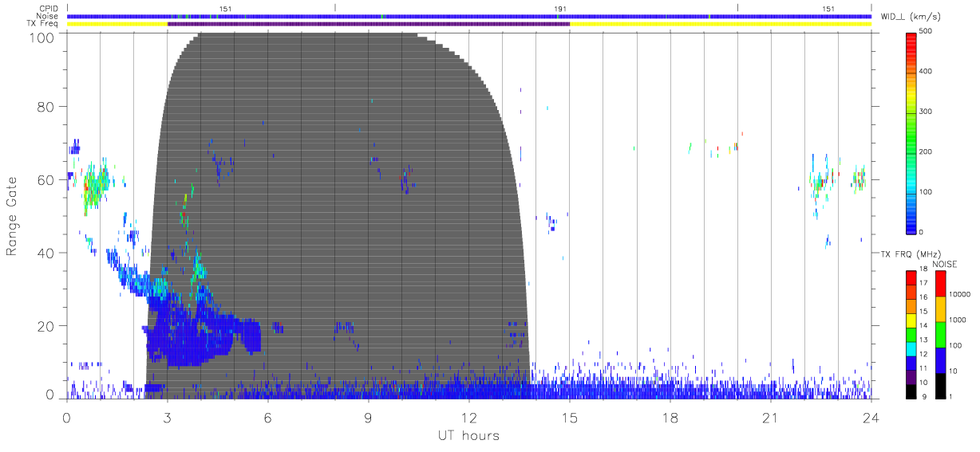Click the cyan 12–13 MHz segment in TX FRQ legend

click(911, 348)
